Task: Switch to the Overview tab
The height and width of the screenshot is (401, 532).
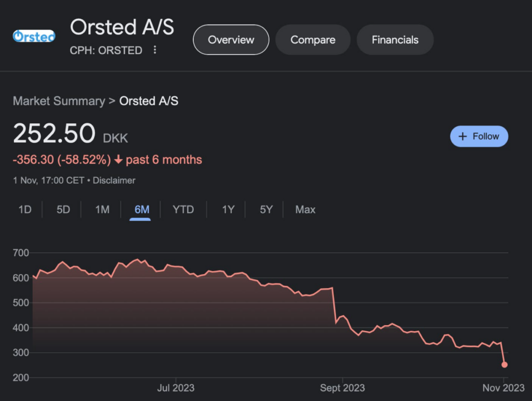Action: [231, 40]
